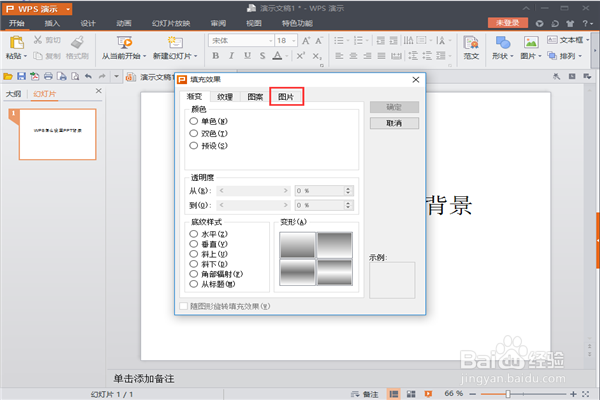This screenshot has height=400, width=600.
Task: Click the New Slide icon
Action: (175, 42)
